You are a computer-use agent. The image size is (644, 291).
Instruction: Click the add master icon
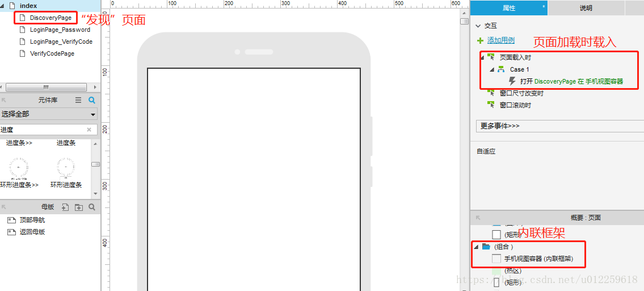[x=65, y=207]
